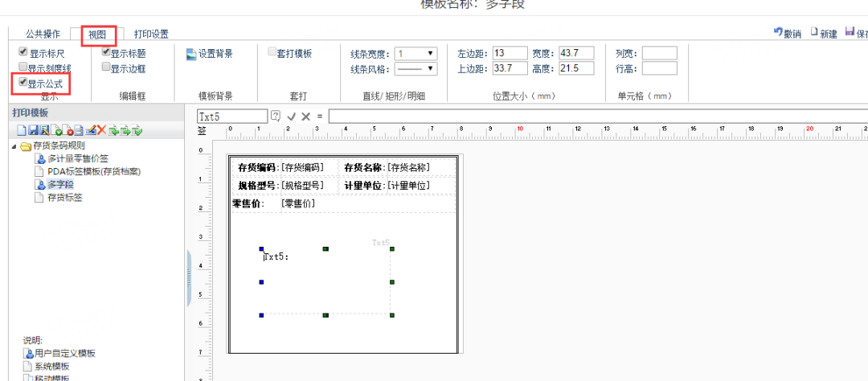Click the 存货条码规则 folder icon
Image resolution: width=868 pixels, height=381 pixels.
(26, 147)
